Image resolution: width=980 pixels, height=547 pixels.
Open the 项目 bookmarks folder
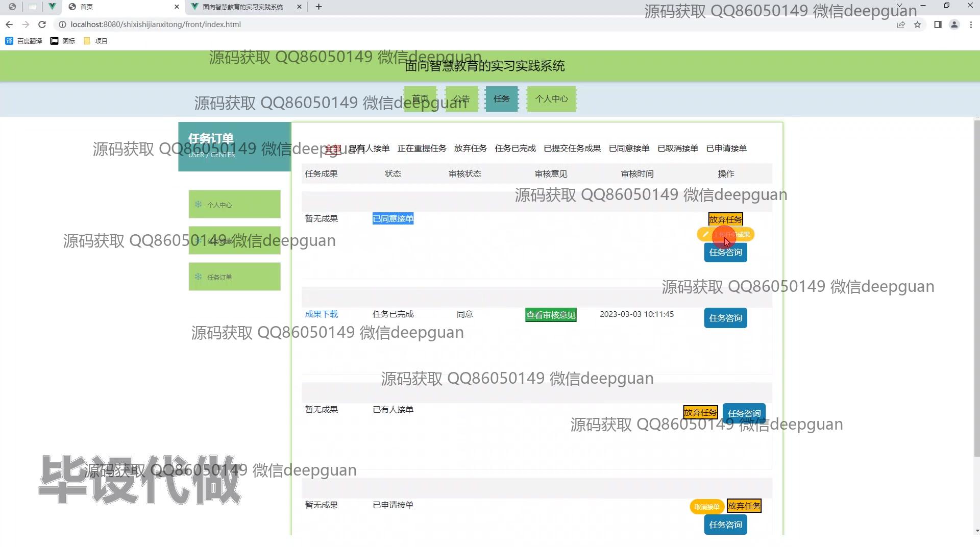pyautogui.click(x=95, y=41)
